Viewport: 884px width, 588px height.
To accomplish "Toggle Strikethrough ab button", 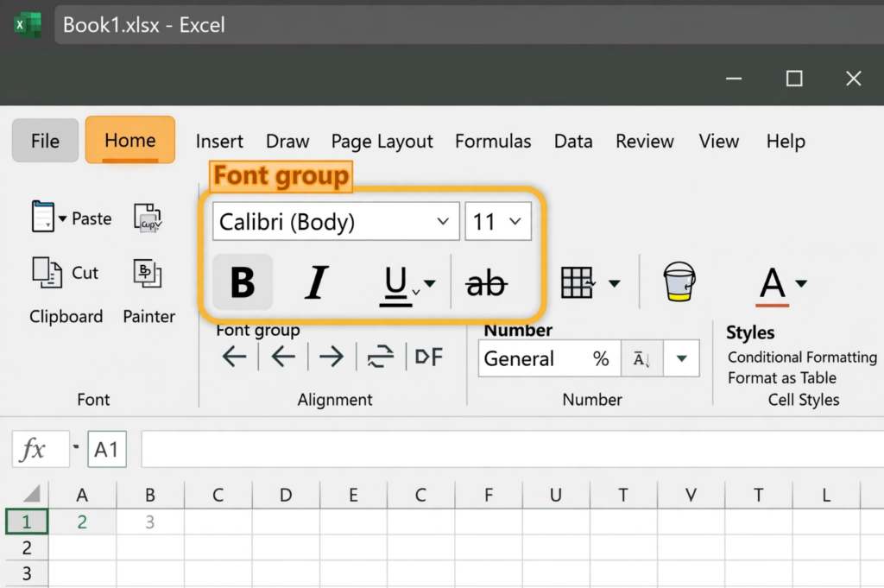I will 487,283.
